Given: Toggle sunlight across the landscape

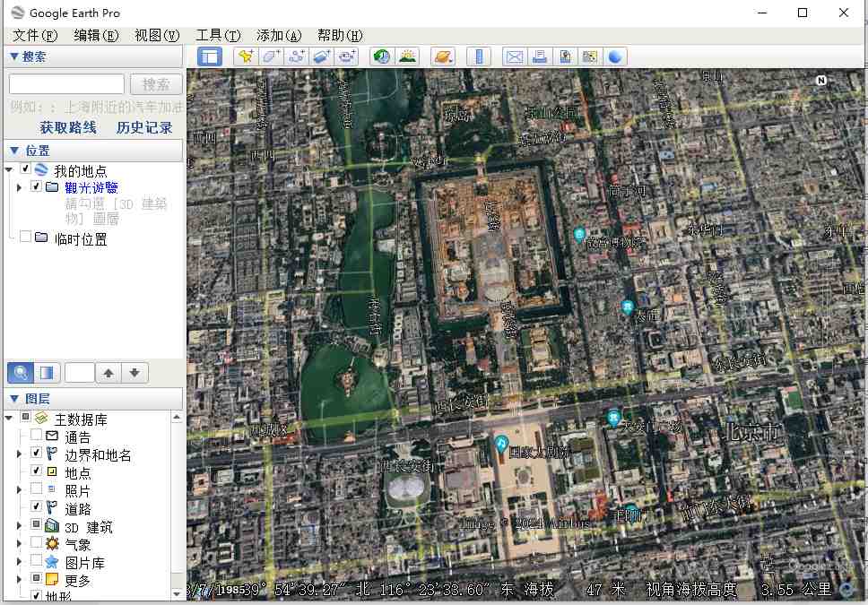Looking at the screenshot, I should click(407, 56).
